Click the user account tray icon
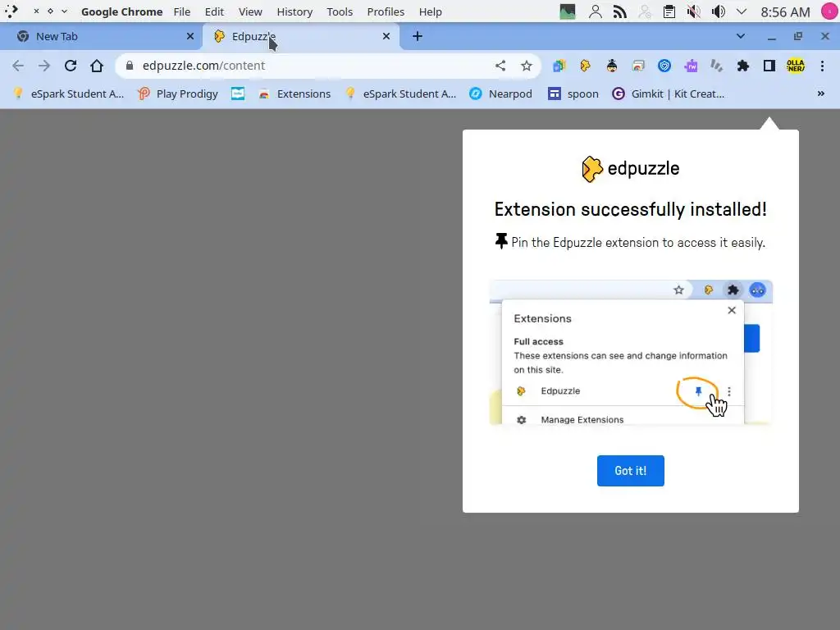The image size is (840, 630). pos(595,11)
